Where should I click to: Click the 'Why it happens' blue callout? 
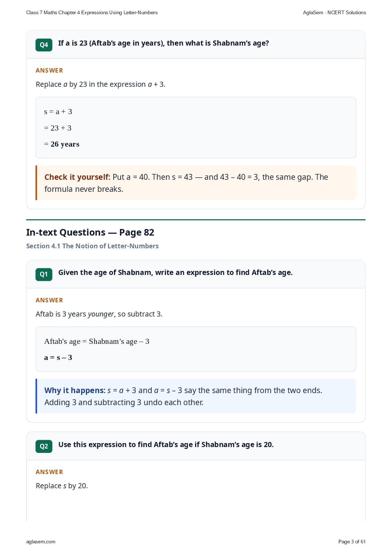[x=196, y=396]
